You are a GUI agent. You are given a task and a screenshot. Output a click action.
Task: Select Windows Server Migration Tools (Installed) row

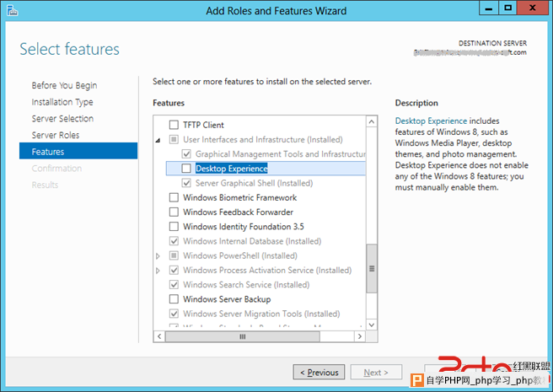tap(261, 314)
